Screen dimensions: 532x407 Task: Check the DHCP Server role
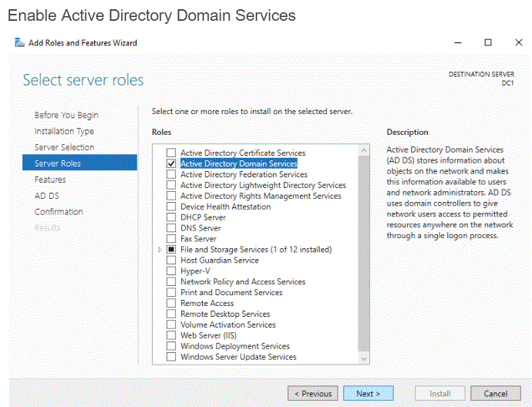(171, 217)
